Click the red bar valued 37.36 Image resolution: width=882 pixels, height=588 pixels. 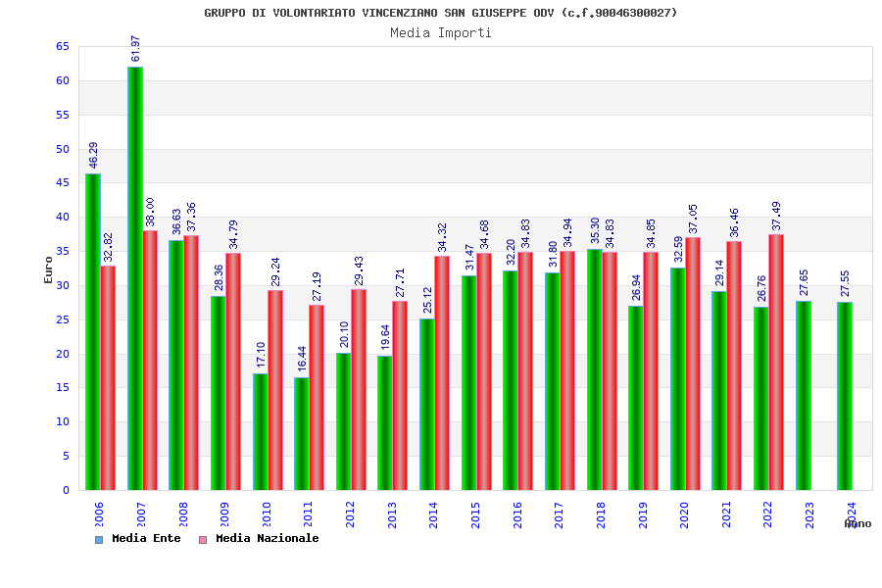191,363
